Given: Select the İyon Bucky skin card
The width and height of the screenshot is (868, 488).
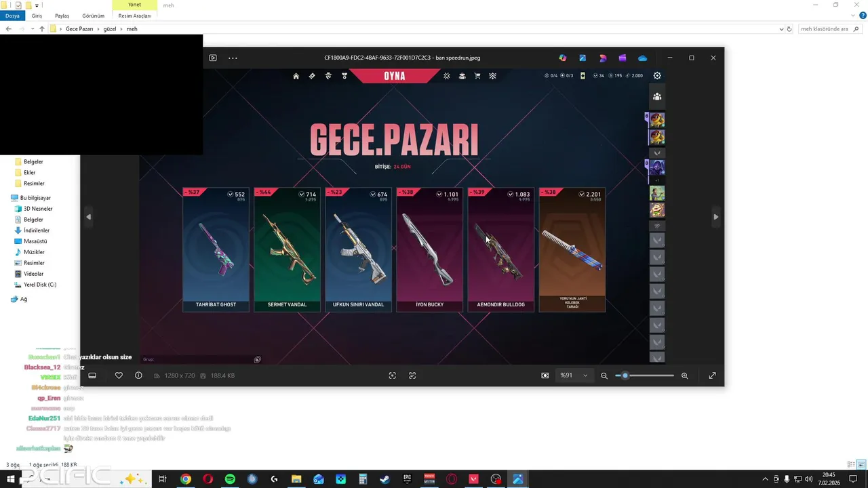Looking at the screenshot, I should tap(429, 249).
